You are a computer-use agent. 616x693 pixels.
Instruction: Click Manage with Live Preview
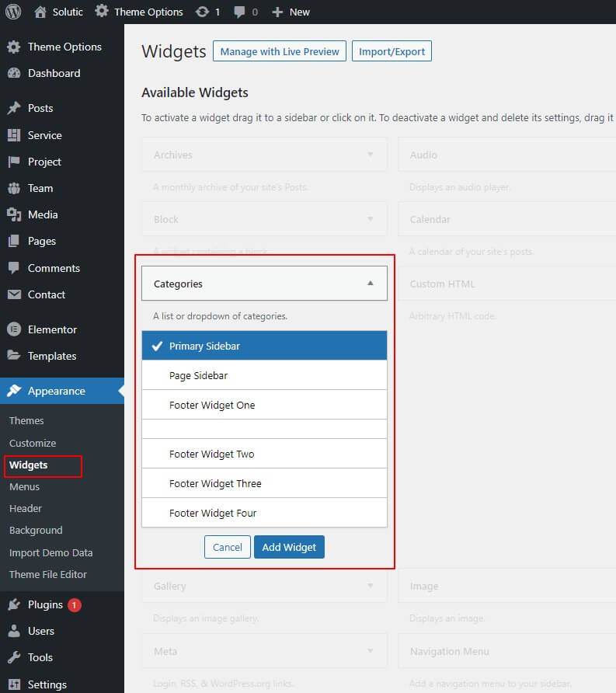pyautogui.click(x=280, y=51)
